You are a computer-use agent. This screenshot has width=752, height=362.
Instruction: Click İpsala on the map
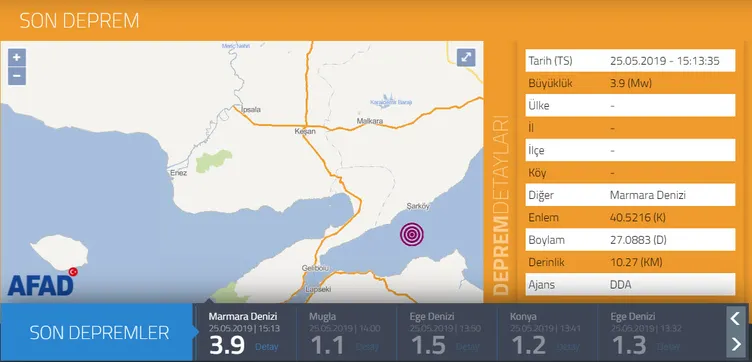pos(252,110)
